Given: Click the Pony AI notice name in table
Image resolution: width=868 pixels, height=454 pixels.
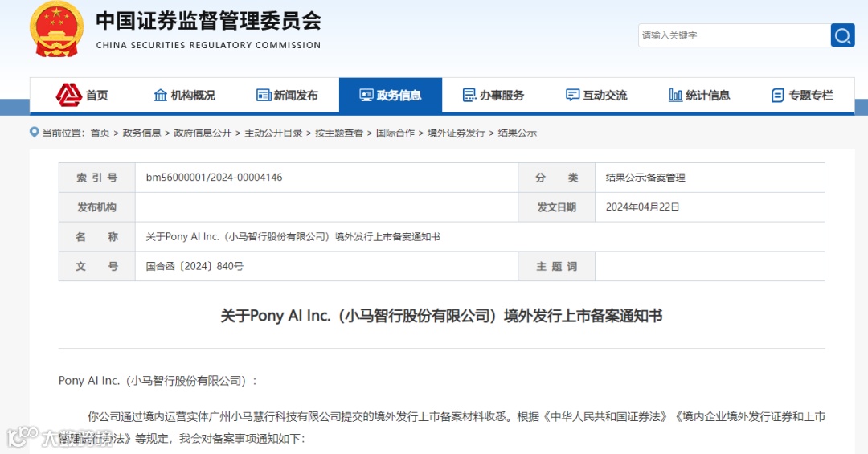Looking at the screenshot, I should [293, 237].
